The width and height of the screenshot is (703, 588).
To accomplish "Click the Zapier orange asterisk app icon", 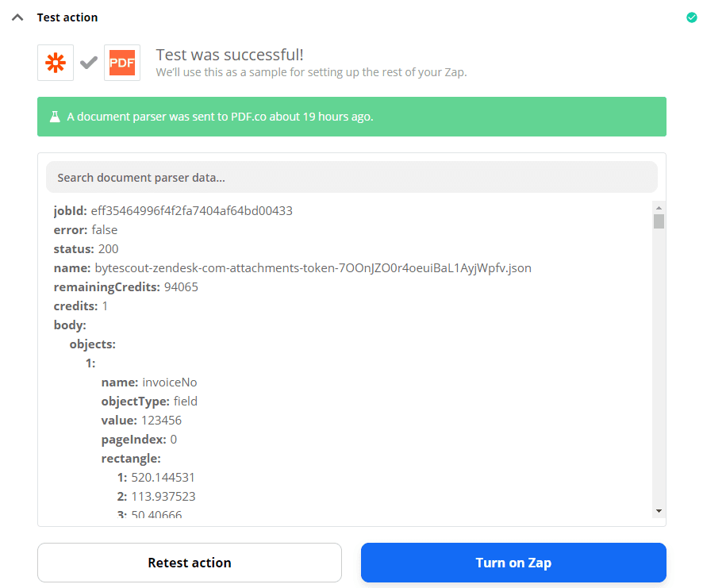I will [x=55, y=62].
